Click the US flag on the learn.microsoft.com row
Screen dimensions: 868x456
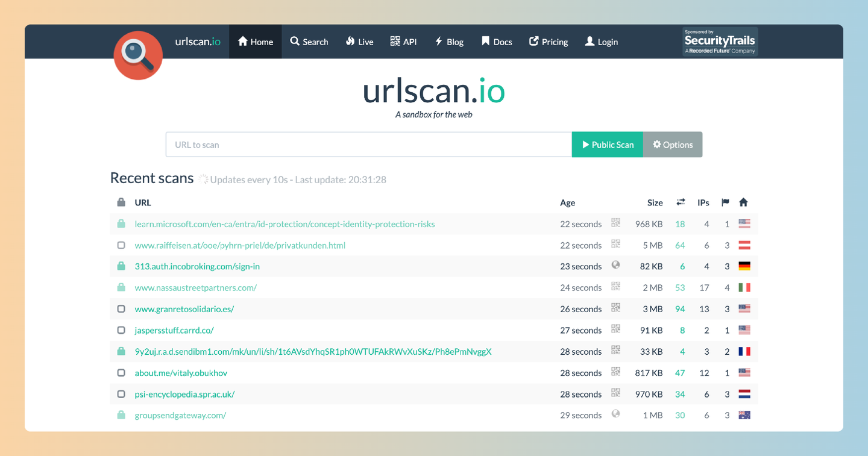tap(744, 223)
